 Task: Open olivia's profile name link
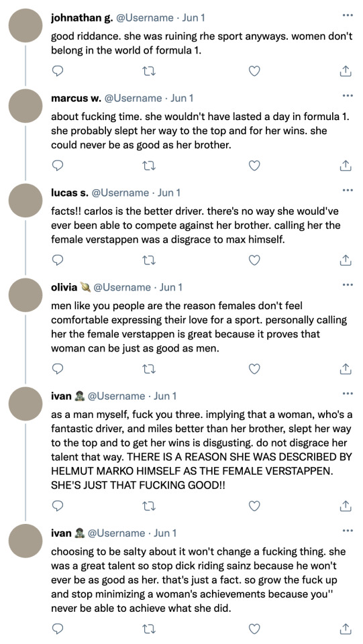click(64, 287)
